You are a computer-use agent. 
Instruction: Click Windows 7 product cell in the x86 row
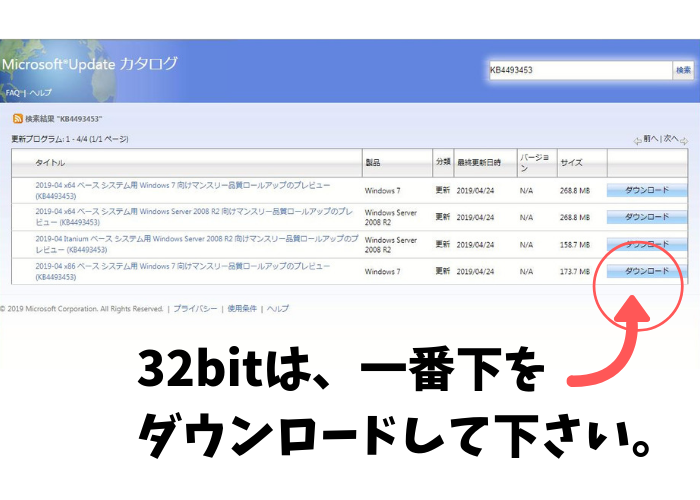tap(383, 271)
